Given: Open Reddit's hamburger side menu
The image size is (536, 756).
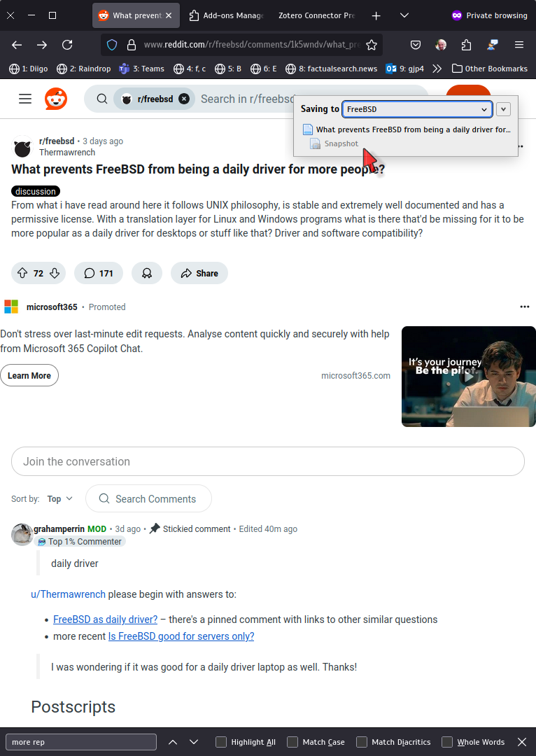Looking at the screenshot, I should (25, 99).
